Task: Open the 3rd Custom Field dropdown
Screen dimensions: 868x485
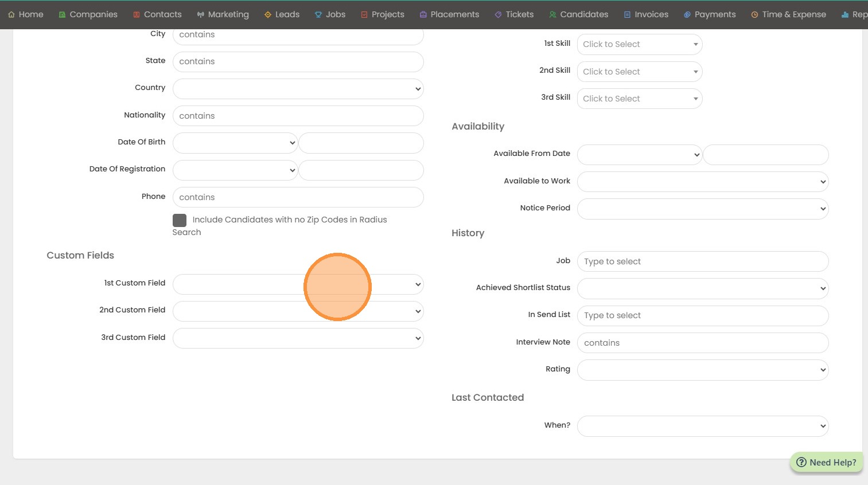Action: tap(298, 338)
